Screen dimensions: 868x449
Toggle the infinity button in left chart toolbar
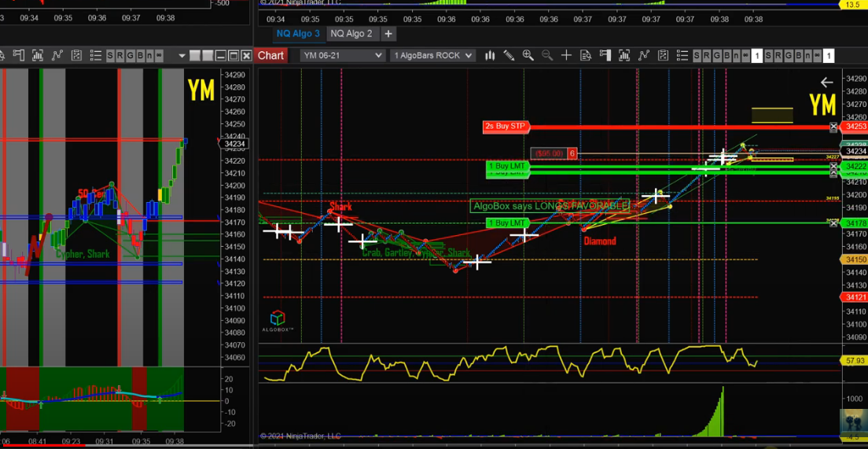coord(159,55)
